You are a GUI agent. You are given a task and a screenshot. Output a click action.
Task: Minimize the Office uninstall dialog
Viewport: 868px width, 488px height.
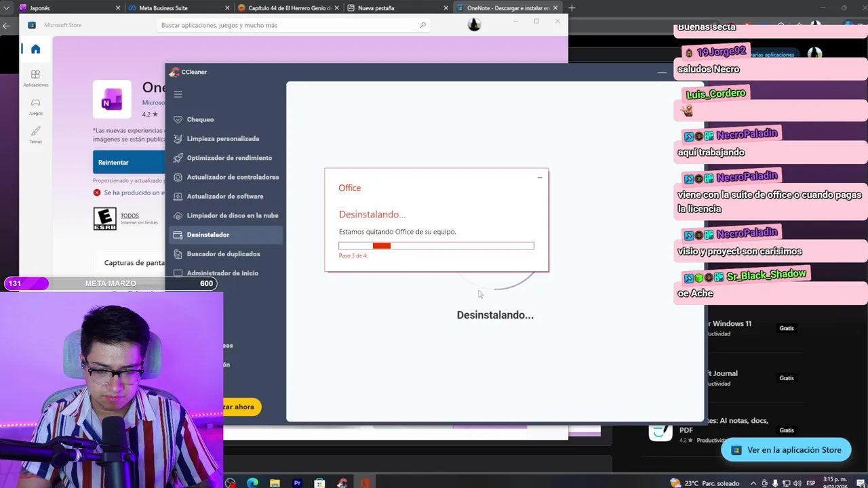(540, 178)
